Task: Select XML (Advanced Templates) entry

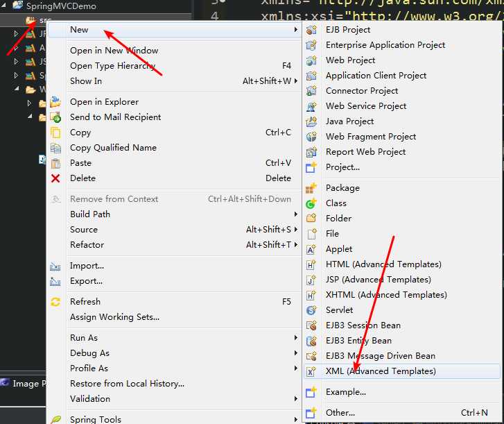Action: (402, 371)
